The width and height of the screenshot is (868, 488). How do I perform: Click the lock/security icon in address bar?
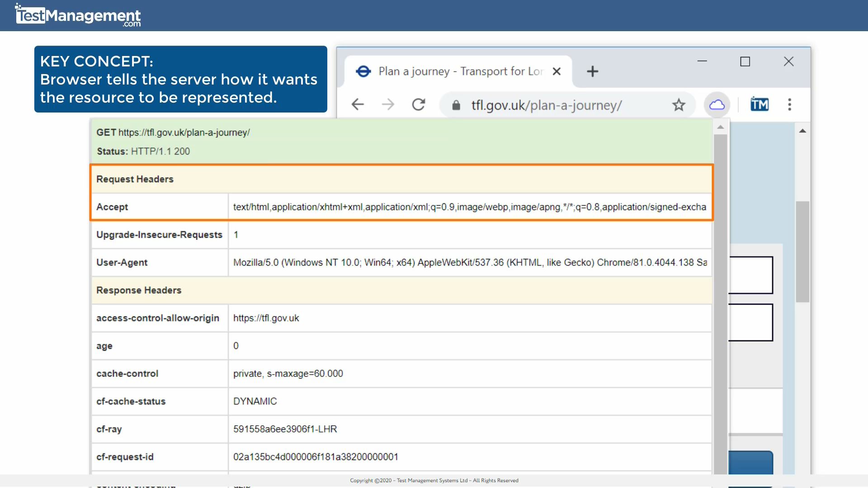click(x=455, y=105)
